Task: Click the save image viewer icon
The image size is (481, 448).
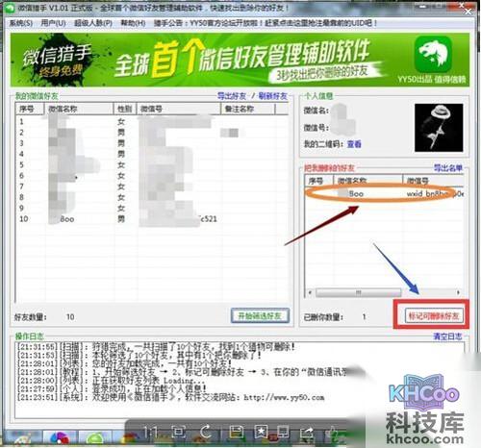Action: point(236,433)
